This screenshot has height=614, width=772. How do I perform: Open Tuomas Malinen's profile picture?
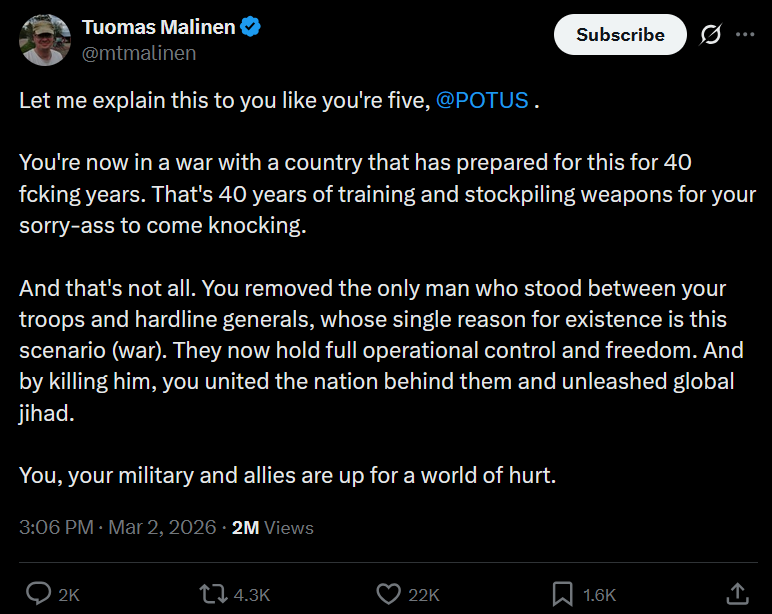point(45,40)
